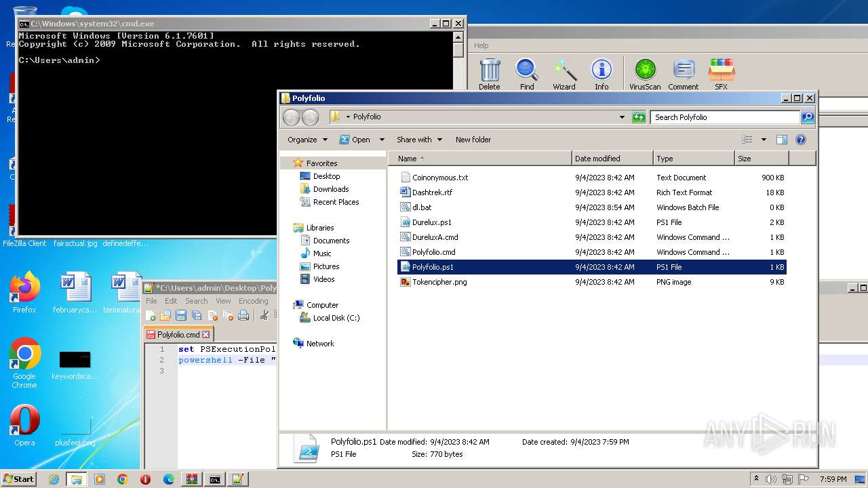
Task: Expand the address bar history dropdown
Action: click(622, 117)
